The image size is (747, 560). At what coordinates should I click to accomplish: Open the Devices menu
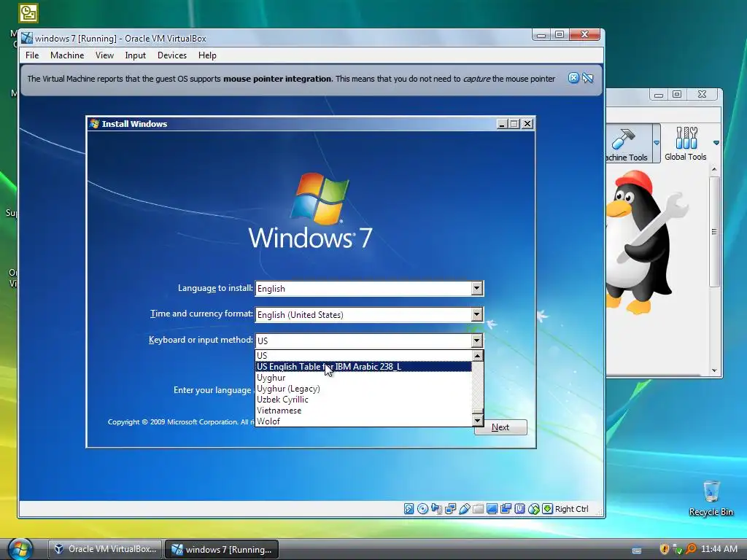172,55
